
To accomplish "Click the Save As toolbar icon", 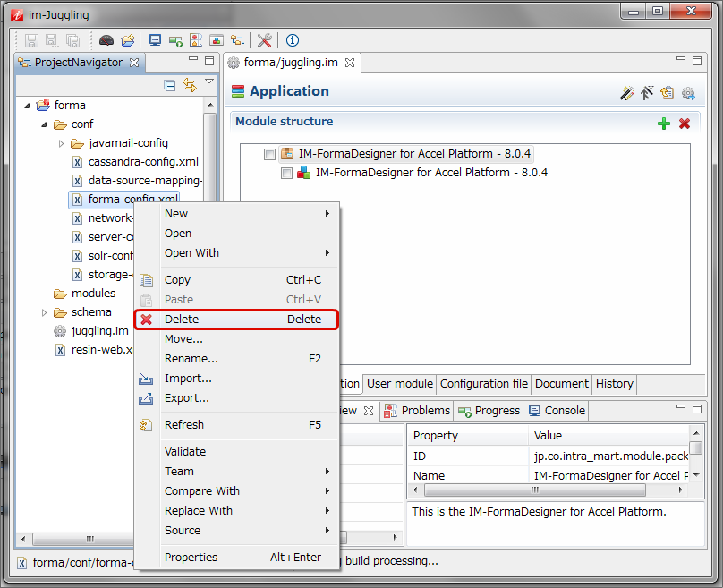I will (52, 40).
